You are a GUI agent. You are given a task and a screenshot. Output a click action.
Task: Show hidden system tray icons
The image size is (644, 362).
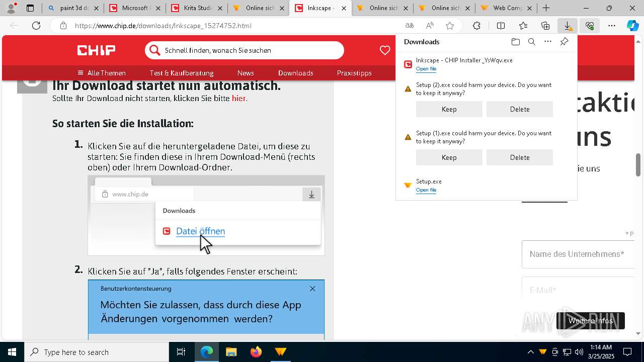[x=530, y=352]
